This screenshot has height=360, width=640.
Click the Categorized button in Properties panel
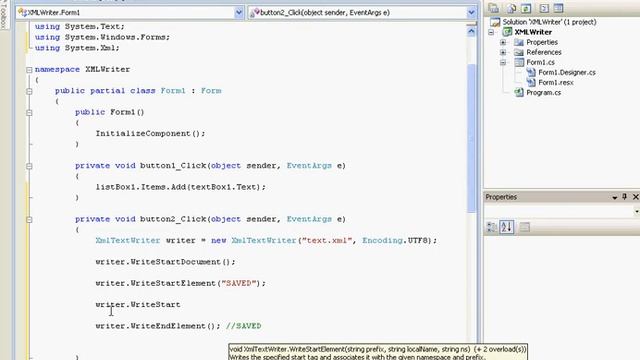pos(491,227)
